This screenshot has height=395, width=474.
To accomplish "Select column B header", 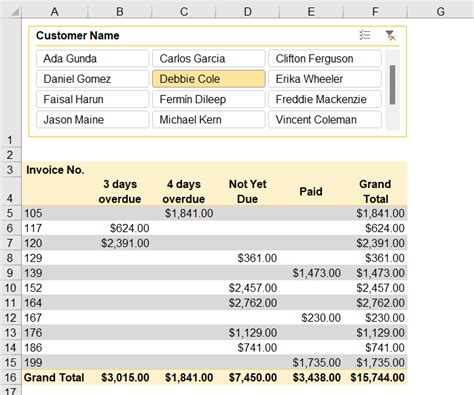I will pos(120,12).
